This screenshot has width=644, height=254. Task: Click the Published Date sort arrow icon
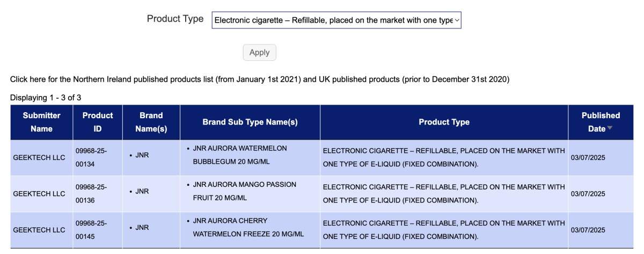tap(610, 128)
